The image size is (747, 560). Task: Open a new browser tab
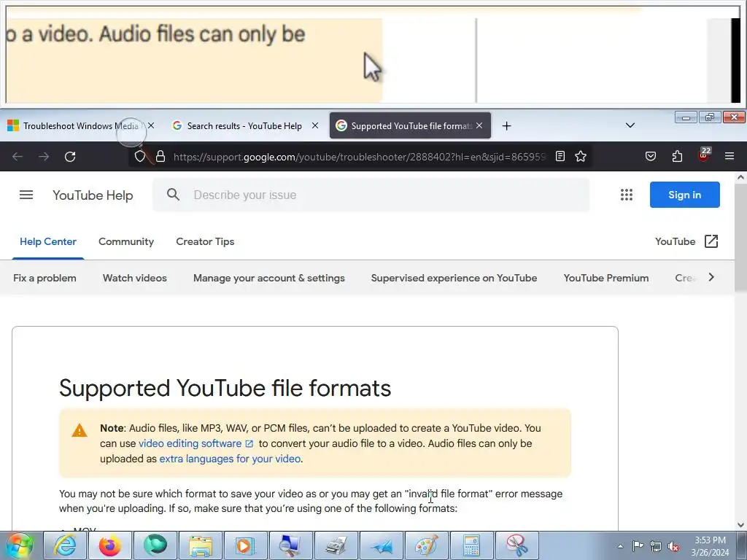506,125
